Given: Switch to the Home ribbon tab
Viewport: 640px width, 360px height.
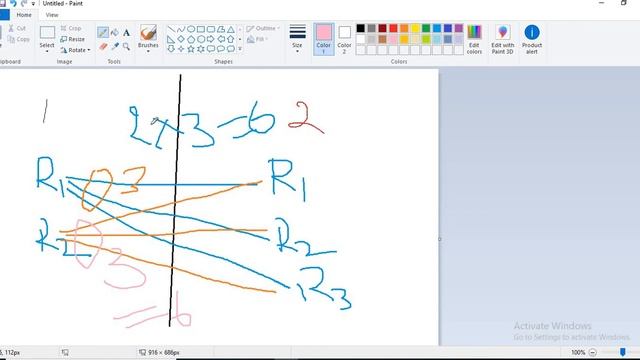Looking at the screenshot, I should pos(24,15).
